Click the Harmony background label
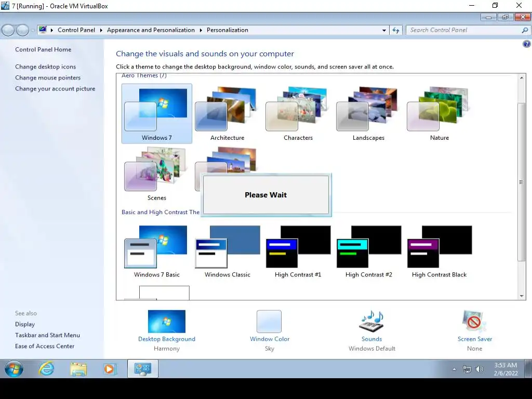This screenshot has width=532, height=399. coord(167,349)
